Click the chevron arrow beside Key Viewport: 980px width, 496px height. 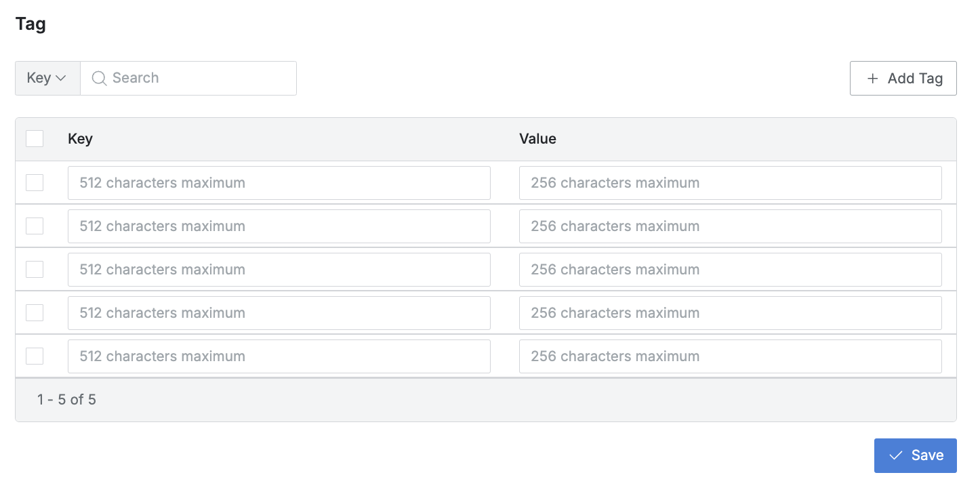click(61, 79)
